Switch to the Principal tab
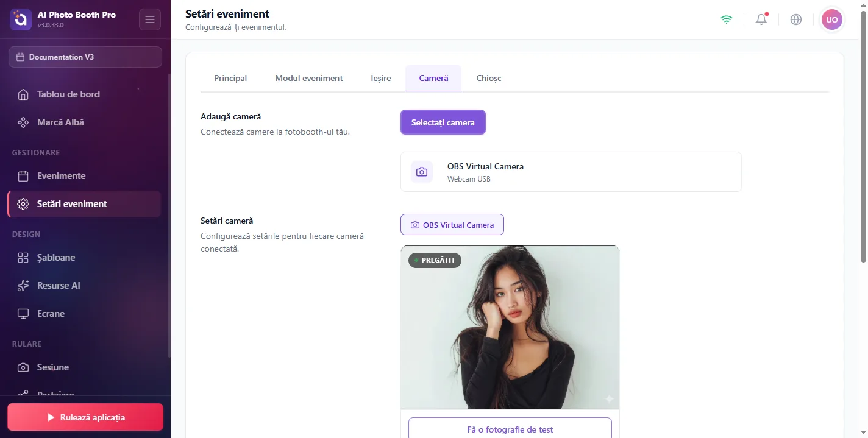The width and height of the screenshot is (868, 438). [230, 78]
